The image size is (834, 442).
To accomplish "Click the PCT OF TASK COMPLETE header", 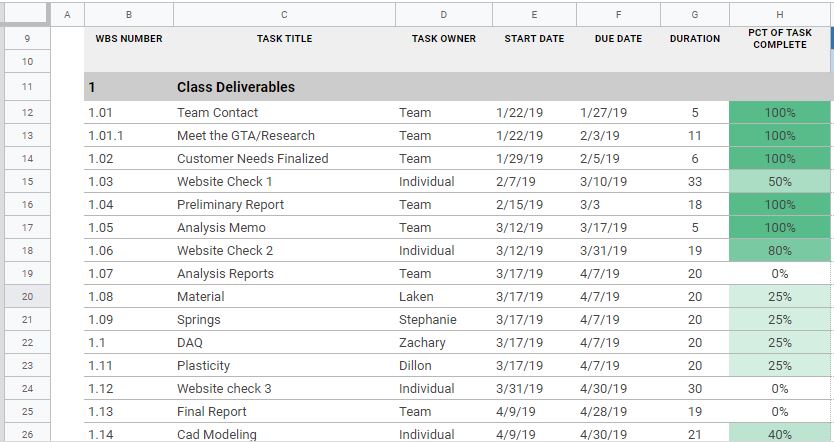I will pos(779,39).
